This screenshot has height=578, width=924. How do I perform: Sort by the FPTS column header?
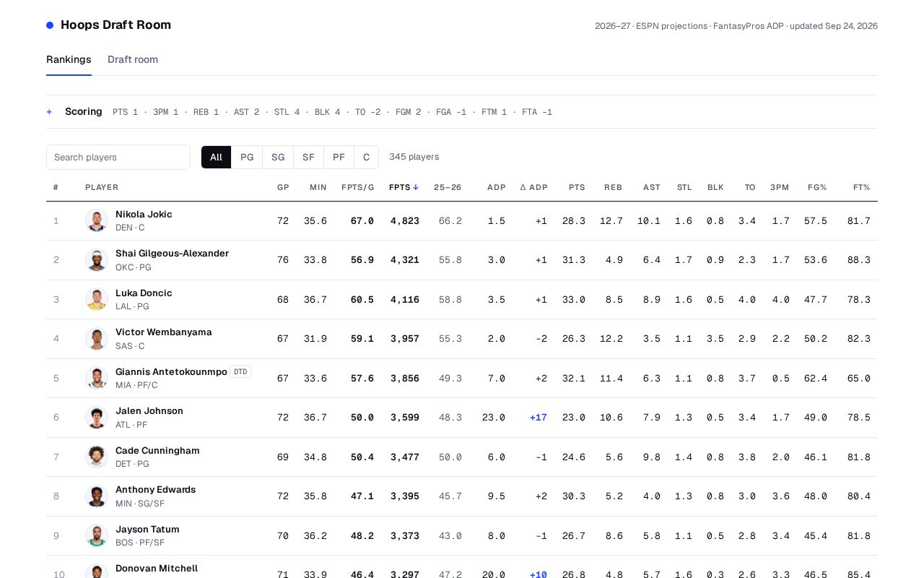404,187
